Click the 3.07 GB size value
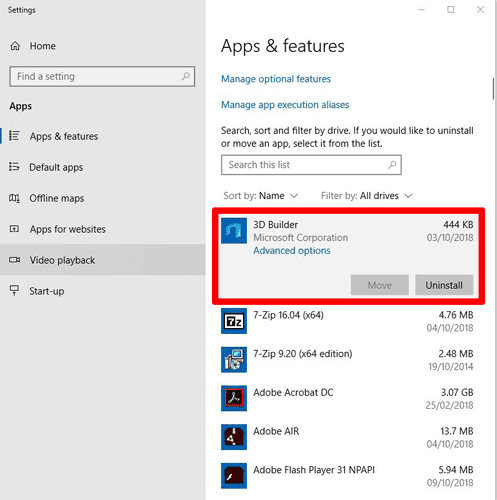The image size is (497, 500). click(x=457, y=392)
